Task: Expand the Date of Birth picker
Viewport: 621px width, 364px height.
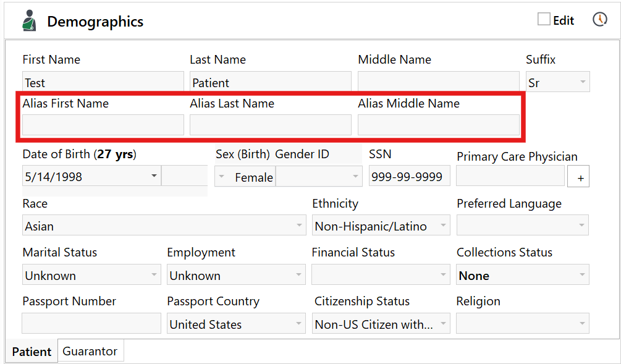Action: [154, 176]
